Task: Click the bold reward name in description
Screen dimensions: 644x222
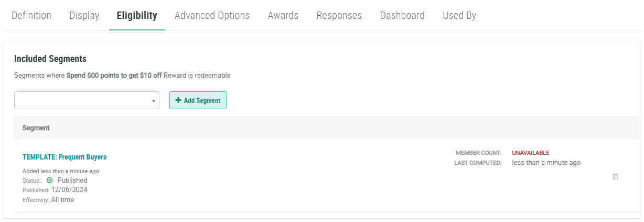Action: coord(114,75)
